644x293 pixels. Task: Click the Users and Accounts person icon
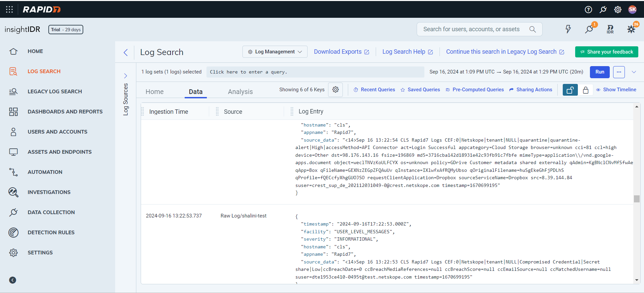pos(13,132)
